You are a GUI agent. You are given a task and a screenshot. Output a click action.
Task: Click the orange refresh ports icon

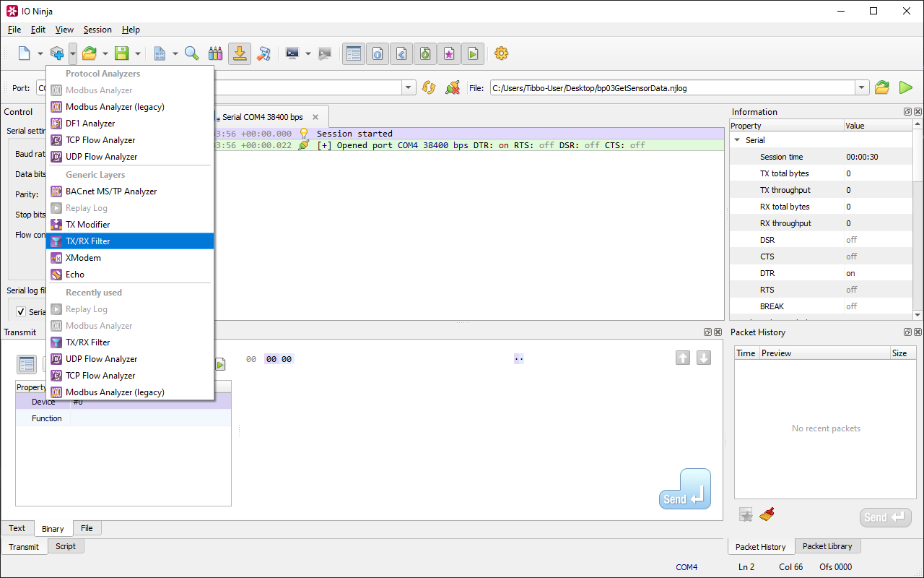pos(429,87)
